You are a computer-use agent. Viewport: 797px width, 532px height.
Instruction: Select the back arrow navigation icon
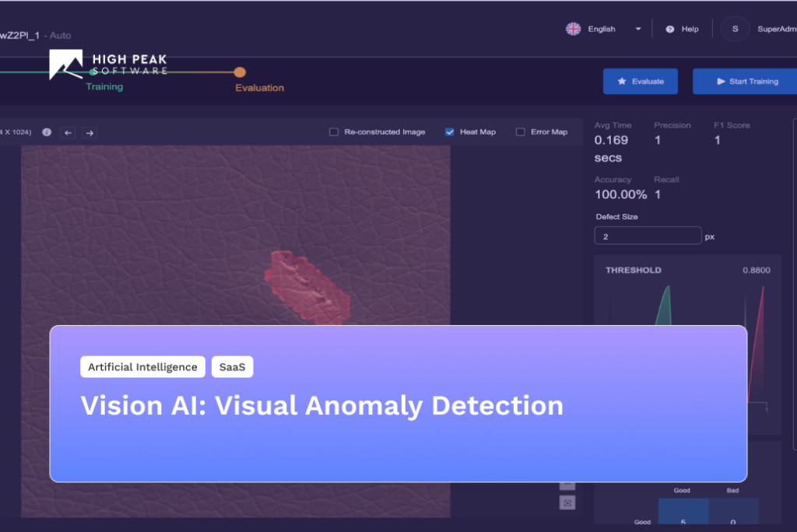coord(68,133)
